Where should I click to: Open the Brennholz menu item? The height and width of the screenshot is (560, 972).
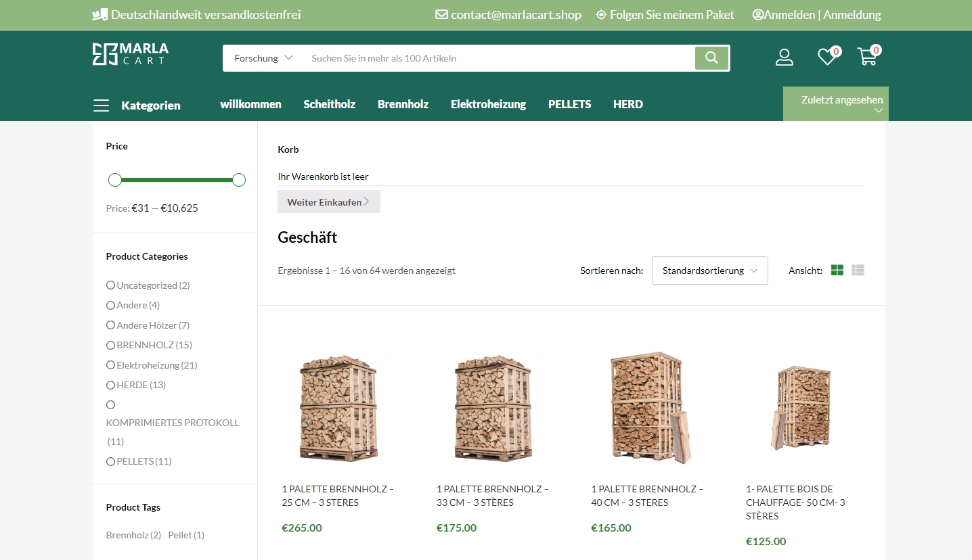point(403,104)
